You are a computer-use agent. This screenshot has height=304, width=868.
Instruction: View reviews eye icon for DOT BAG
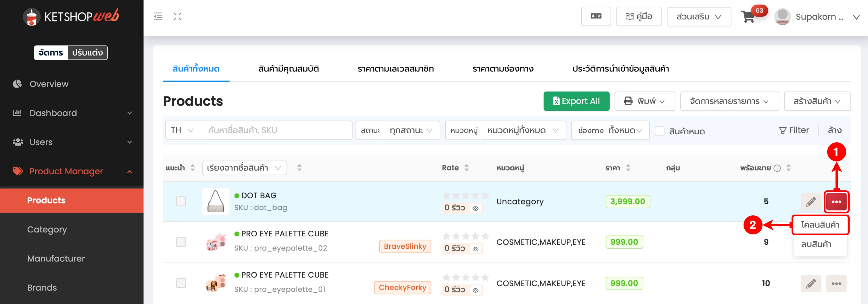coord(475,208)
